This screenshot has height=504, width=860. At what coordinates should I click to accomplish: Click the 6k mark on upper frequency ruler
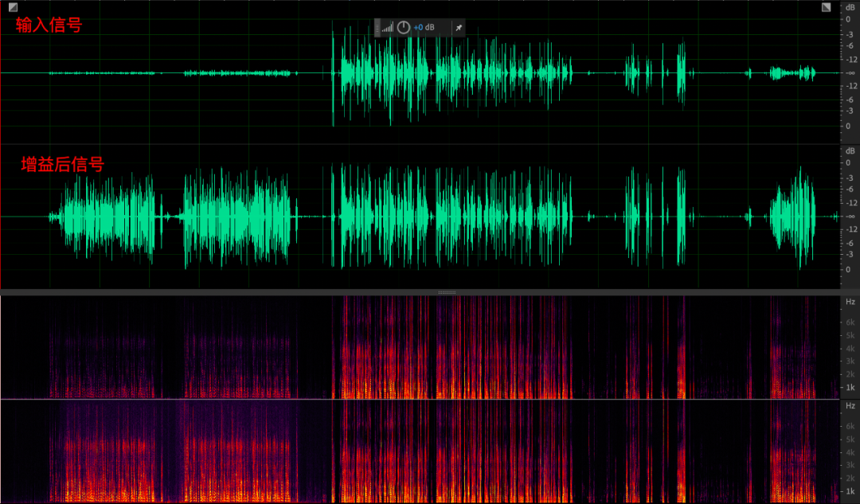pyautogui.click(x=850, y=322)
